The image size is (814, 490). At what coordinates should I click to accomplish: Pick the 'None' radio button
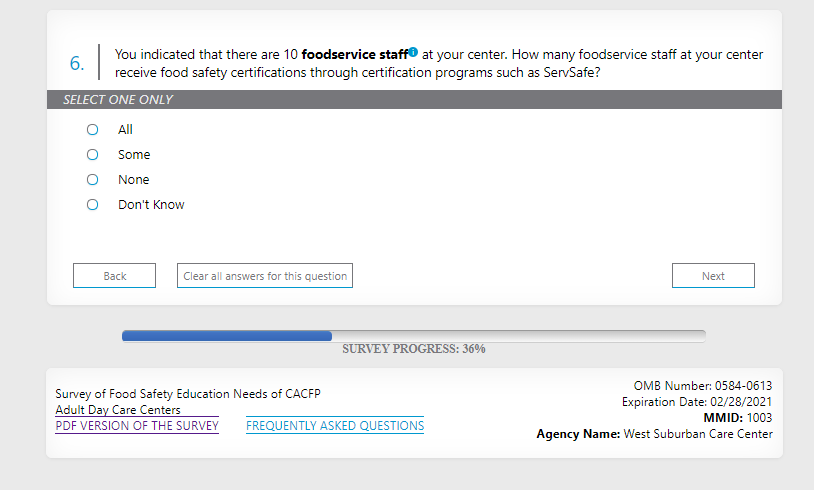tap(93, 180)
